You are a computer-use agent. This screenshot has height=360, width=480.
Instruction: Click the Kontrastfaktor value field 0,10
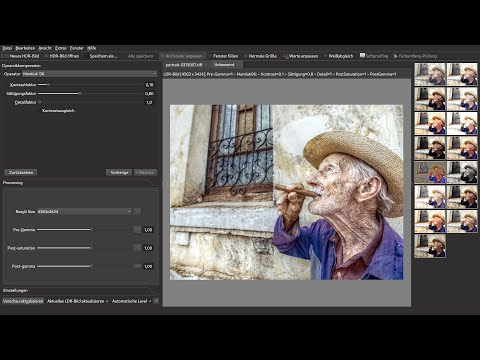149,85
